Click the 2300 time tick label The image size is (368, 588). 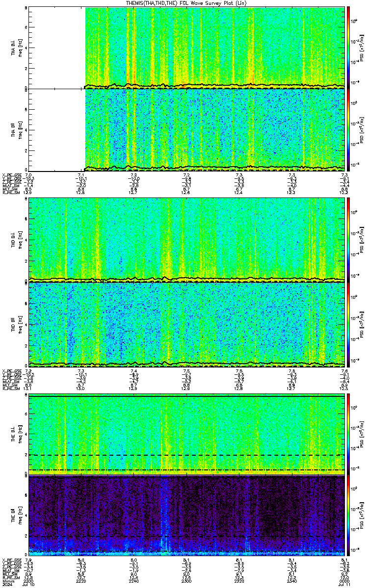(x=186, y=581)
